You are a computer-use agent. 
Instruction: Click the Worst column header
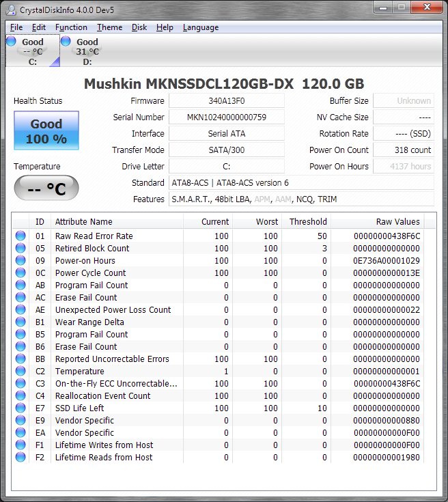point(257,221)
